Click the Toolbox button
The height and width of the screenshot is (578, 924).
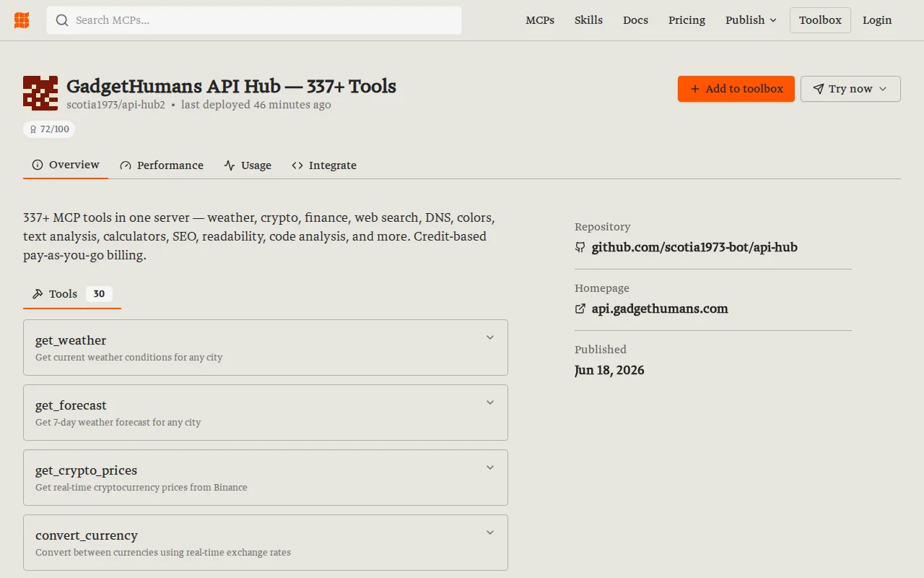click(820, 20)
